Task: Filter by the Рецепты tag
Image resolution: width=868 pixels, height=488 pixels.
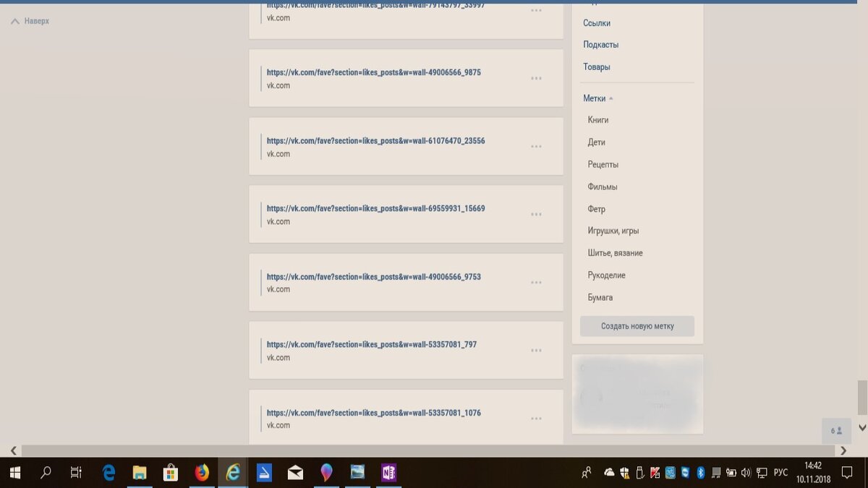Action: click(x=603, y=165)
